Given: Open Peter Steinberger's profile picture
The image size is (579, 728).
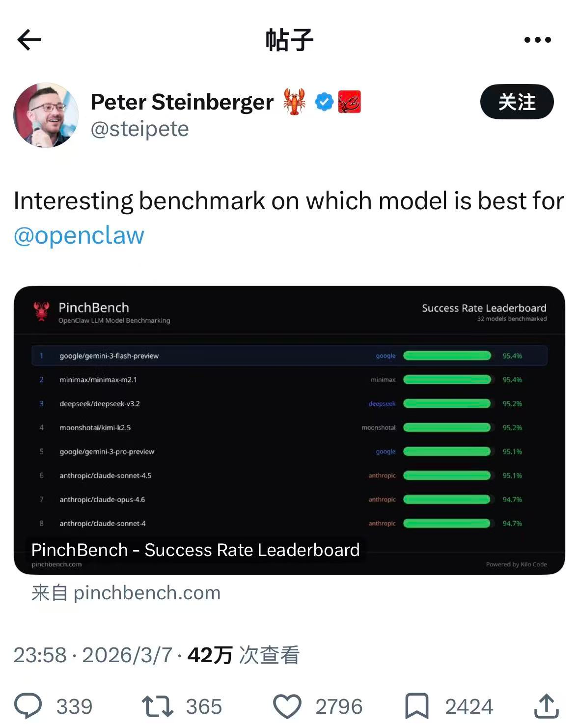Looking at the screenshot, I should [x=46, y=115].
